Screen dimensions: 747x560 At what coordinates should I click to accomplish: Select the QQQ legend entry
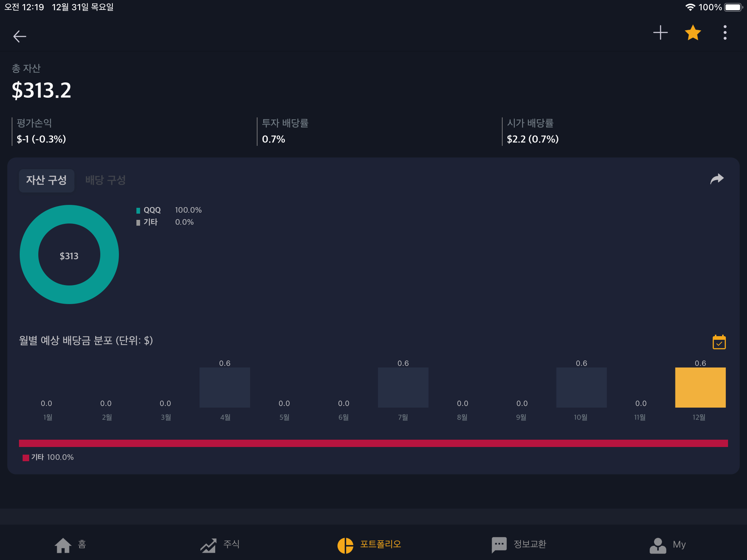[x=152, y=210]
